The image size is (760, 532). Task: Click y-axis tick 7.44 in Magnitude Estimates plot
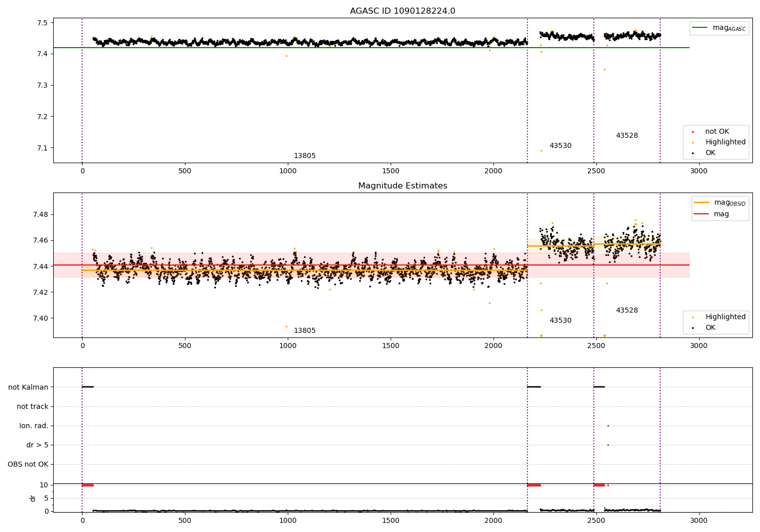pos(40,267)
